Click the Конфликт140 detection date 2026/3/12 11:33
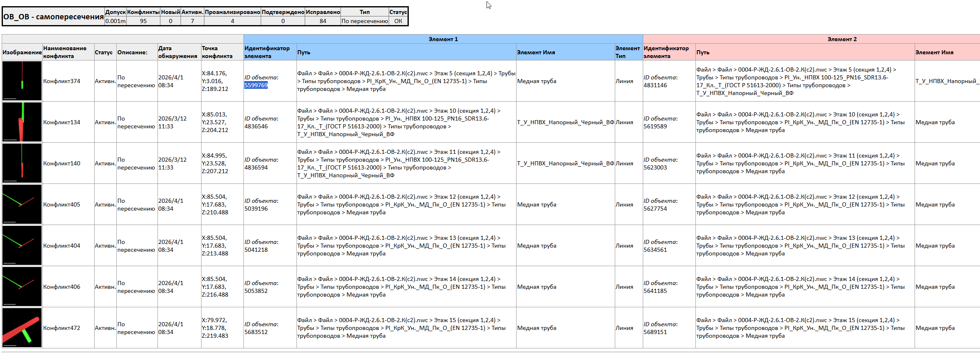 click(172, 163)
